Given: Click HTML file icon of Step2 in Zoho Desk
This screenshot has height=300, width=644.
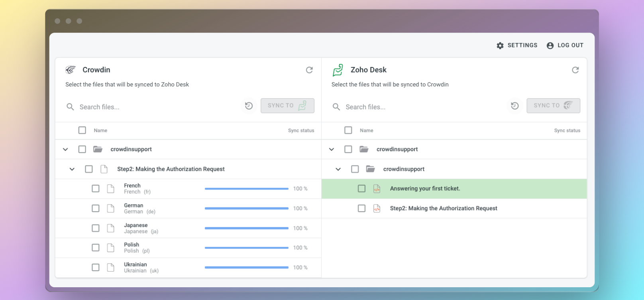Looking at the screenshot, I should (377, 208).
